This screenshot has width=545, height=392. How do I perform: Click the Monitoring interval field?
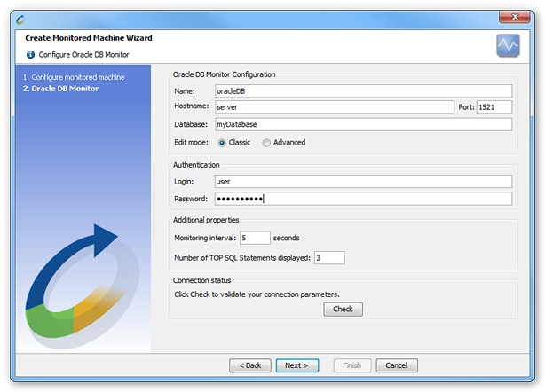255,238
